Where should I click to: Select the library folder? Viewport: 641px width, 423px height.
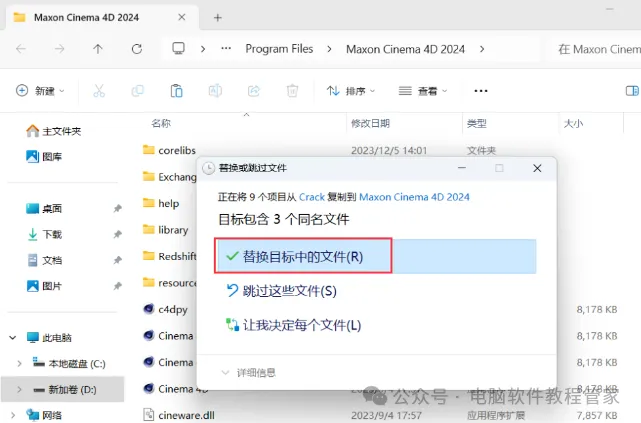click(x=165, y=230)
